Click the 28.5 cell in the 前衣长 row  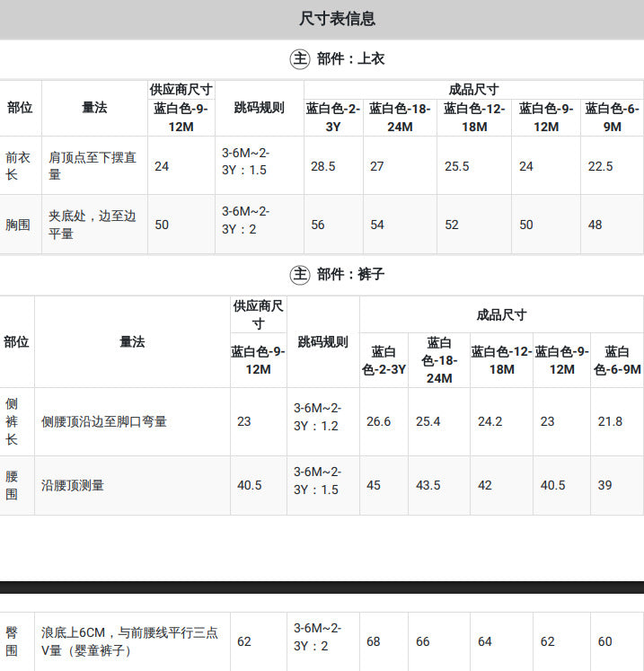[x=323, y=166]
